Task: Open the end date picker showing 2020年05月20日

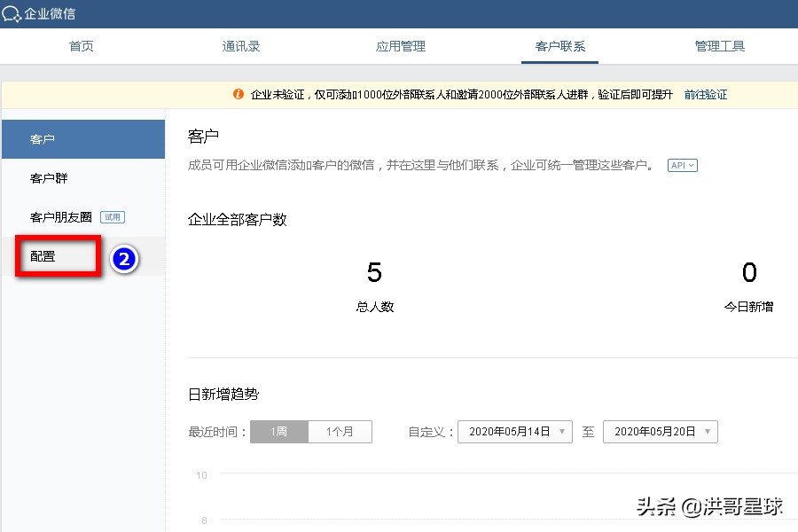Action: [x=660, y=432]
